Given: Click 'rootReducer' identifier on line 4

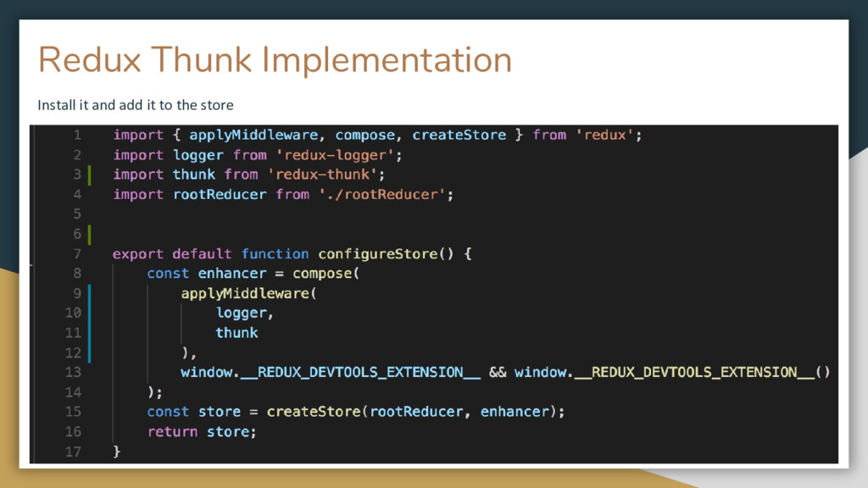Looking at the screenshot, I should pos(220,195).
